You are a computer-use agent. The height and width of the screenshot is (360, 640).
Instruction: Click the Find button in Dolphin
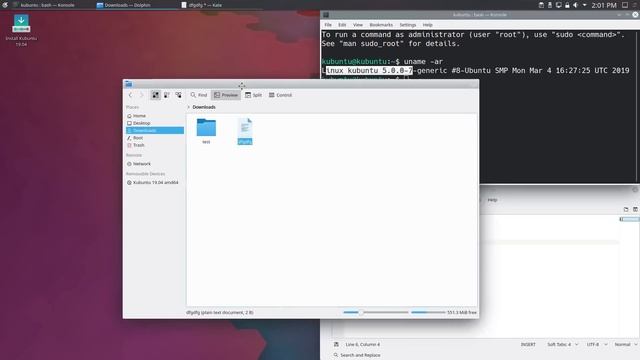pyautogui.click(x=199, y=95)
